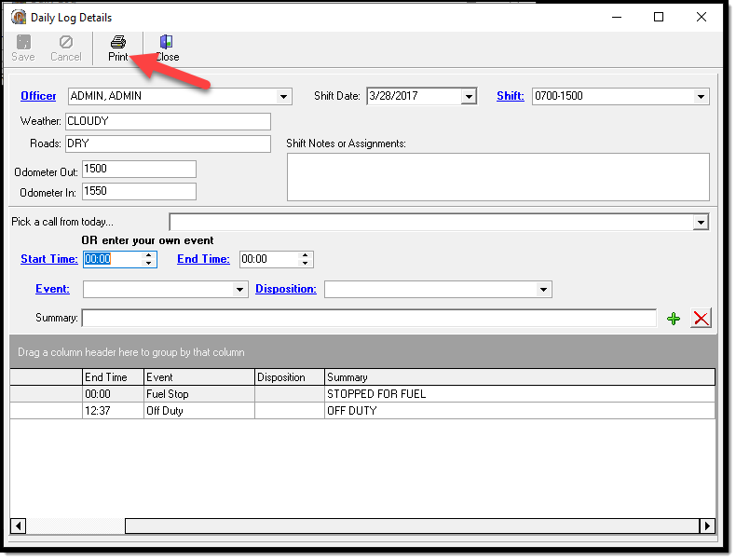The height and width of the screenshot is (560, 736).
Task: Expand the Shift Date calendar picker
Action: tap(469, 96)
